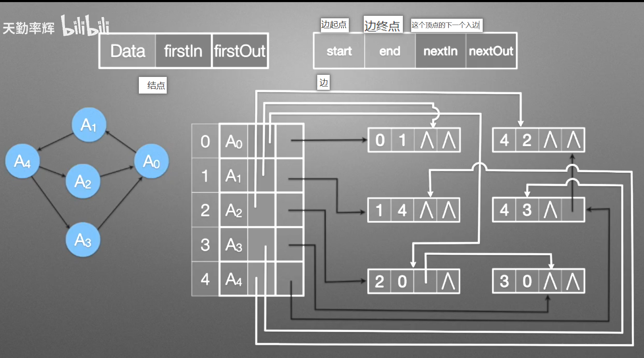The width and height of the screenshot is (644, 358).
Task: Click start value 1 in edge record 1→4
Action: (380, 210)
